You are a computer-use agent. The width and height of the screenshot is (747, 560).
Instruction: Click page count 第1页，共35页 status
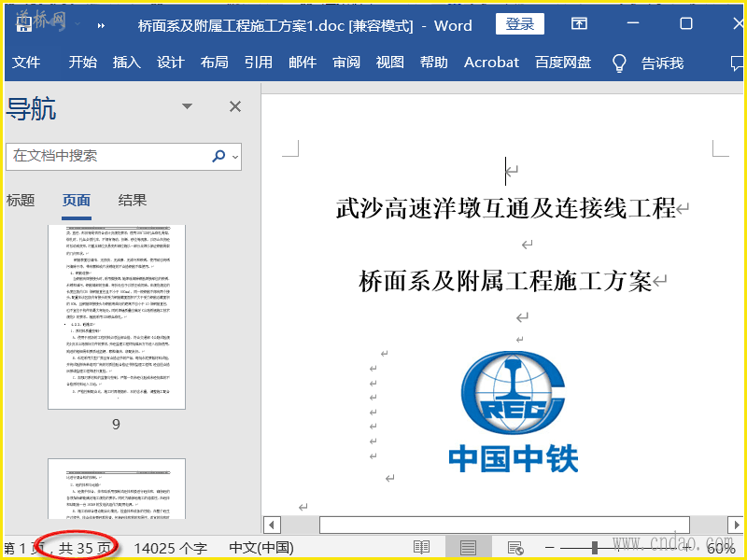(x=58, y=548)
